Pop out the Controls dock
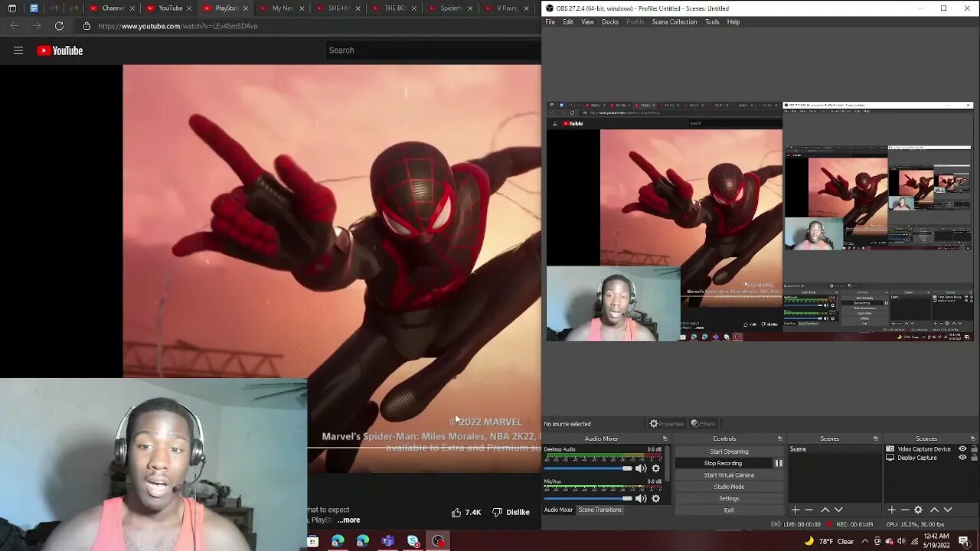The height and width of the screenshot is (551, 980). tap(780, 439)
